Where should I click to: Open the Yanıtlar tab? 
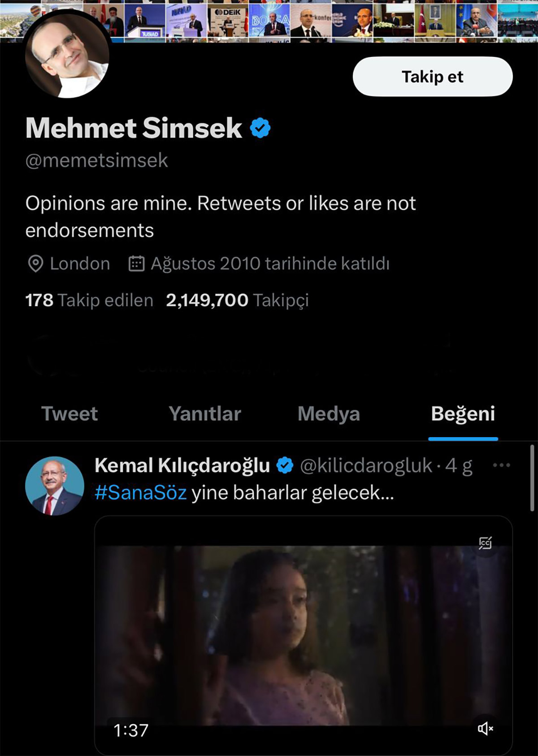[205, 414]
